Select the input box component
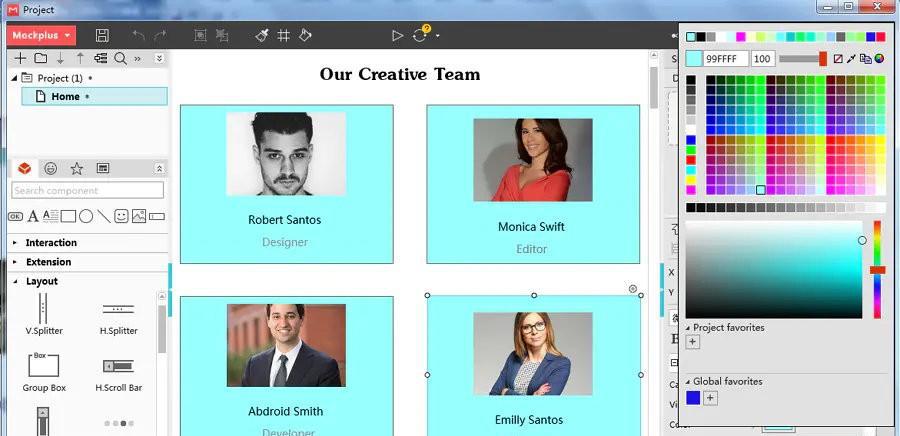900x436 pixels. pyautogui.click(x=157, y=216)
